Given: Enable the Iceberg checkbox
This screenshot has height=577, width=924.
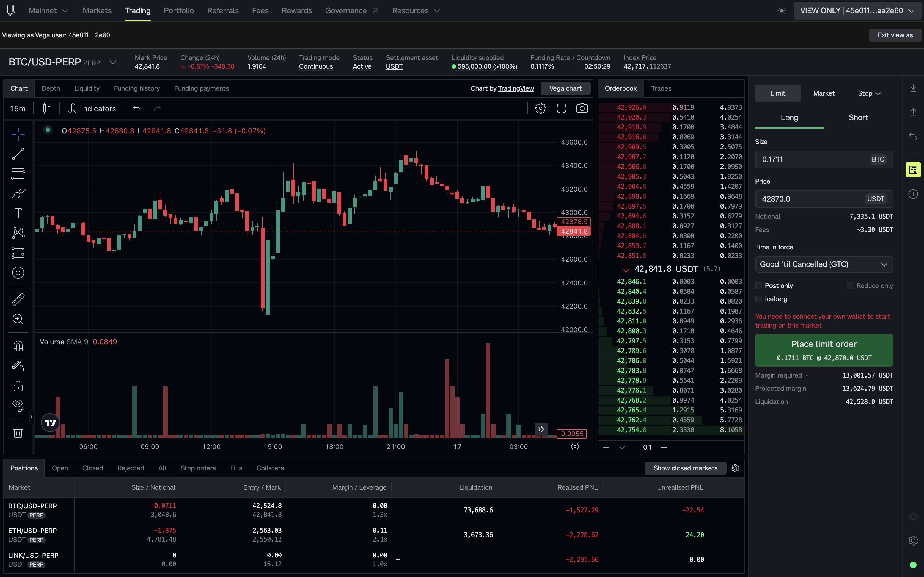Looking at the screenshot, I should 758,299.
